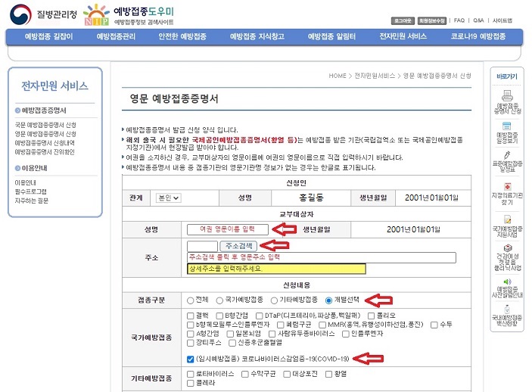The height and width of the screenshot is (392, 532).
Task: Open the 안전한 예방접종 menu
Action: [182, 36]
